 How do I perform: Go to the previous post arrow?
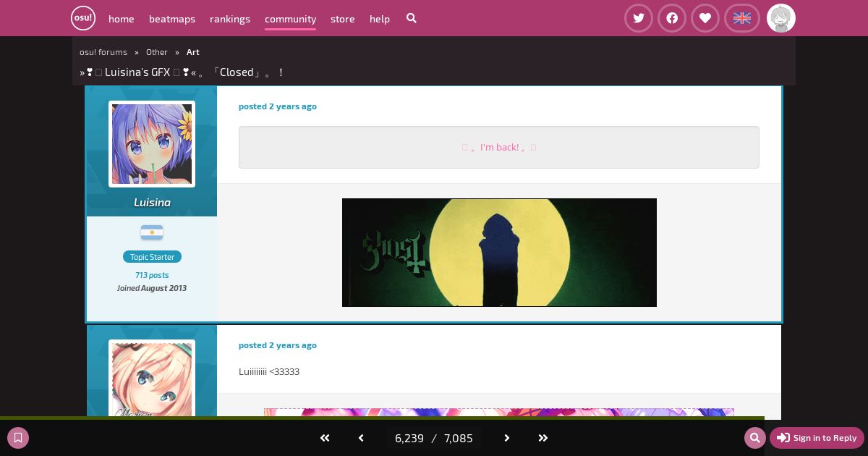[x=361, y=438]
